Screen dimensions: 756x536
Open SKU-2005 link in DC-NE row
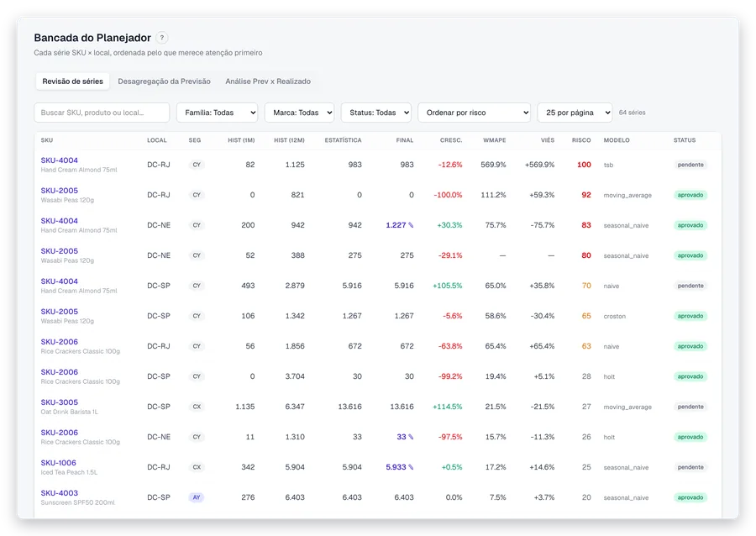pyautogui.click(x=60, y=251)
